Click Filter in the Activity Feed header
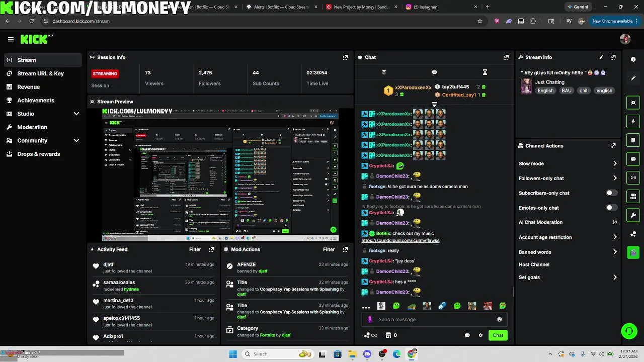Screen dimensions: 644x362 pyautogui.click(x=195, y=249)
